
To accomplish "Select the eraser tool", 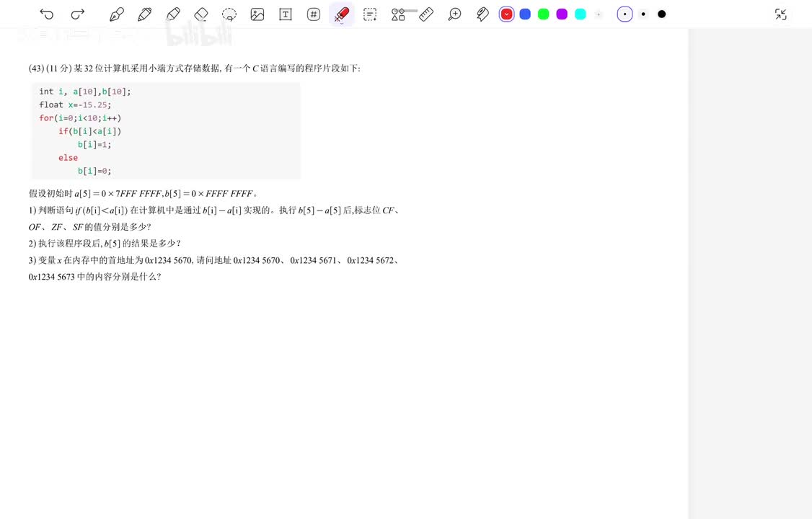I will coord(201,14).
